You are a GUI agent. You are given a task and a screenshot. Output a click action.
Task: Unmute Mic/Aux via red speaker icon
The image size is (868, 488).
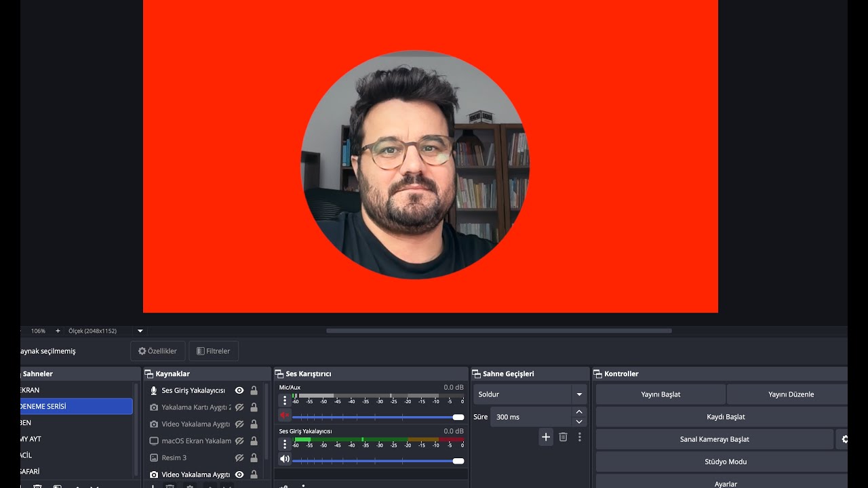(285, 415)
